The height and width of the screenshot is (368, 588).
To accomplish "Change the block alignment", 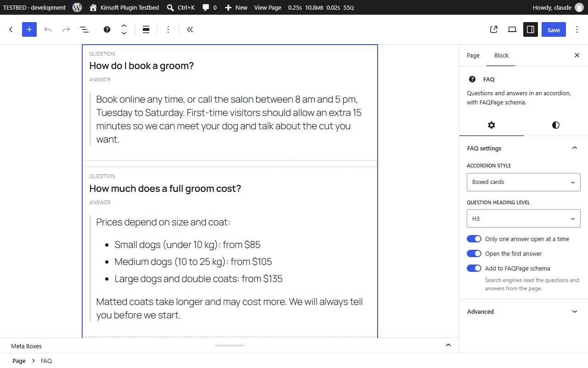I will tap(146, 29).
